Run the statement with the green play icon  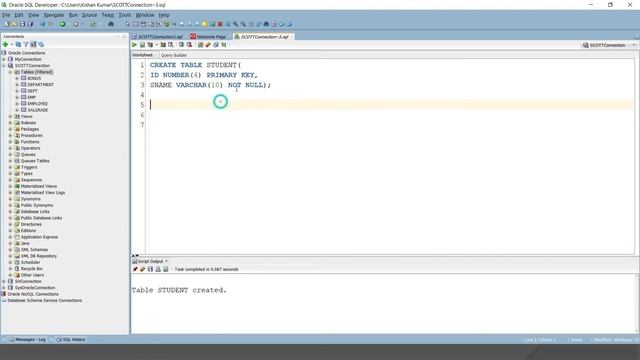134,45
